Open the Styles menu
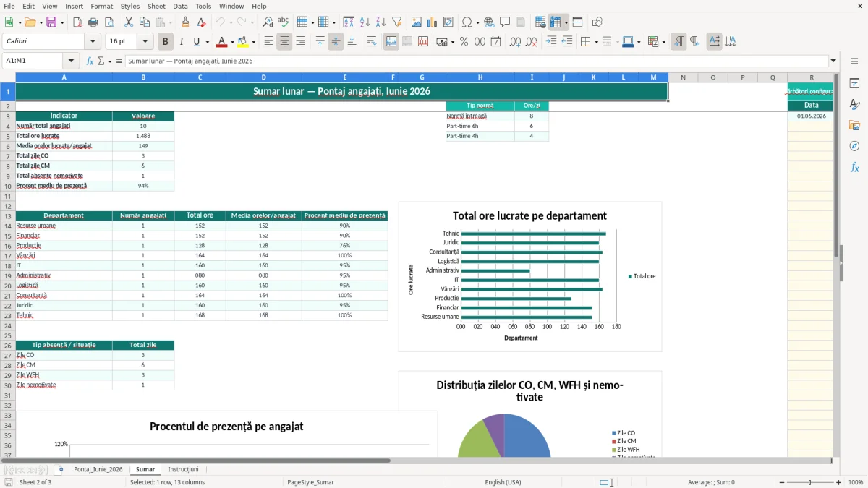The height and width of the screenshot is (488, 868). [130, 6]
